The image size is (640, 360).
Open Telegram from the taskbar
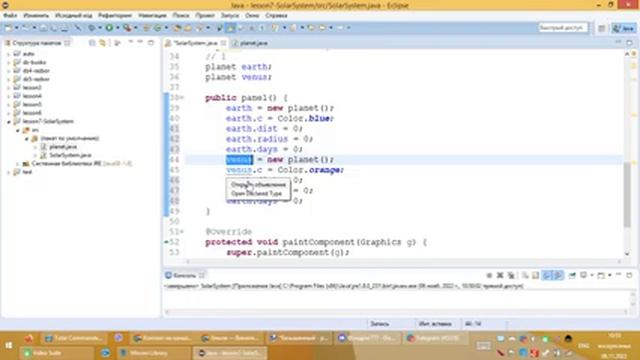435,338
